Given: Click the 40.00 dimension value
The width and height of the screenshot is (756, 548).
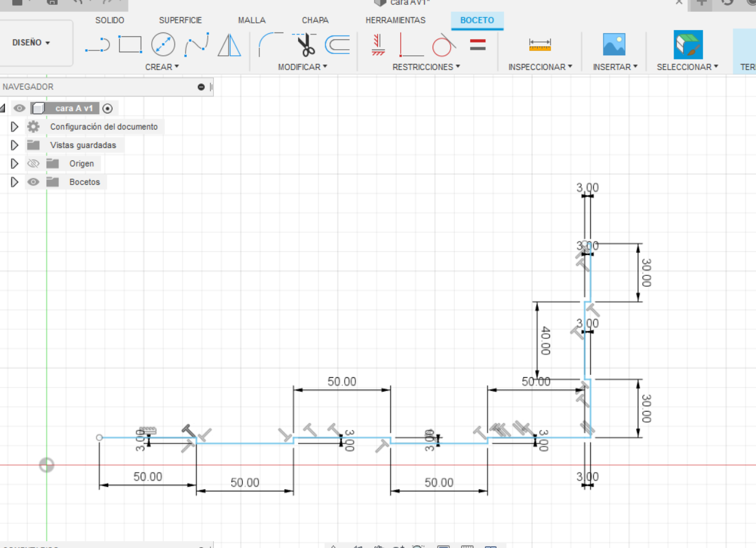Looking at the screenshot, I should point(546,341).
